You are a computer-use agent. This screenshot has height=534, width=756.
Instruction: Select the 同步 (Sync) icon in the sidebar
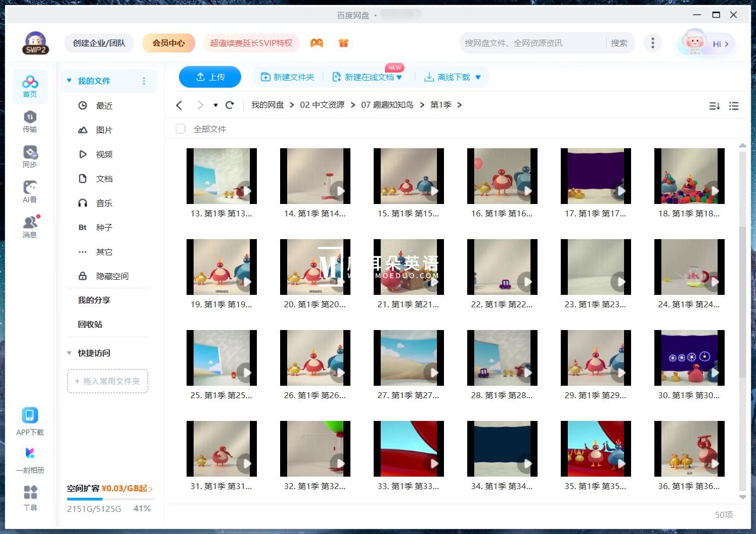pos(30,156)
